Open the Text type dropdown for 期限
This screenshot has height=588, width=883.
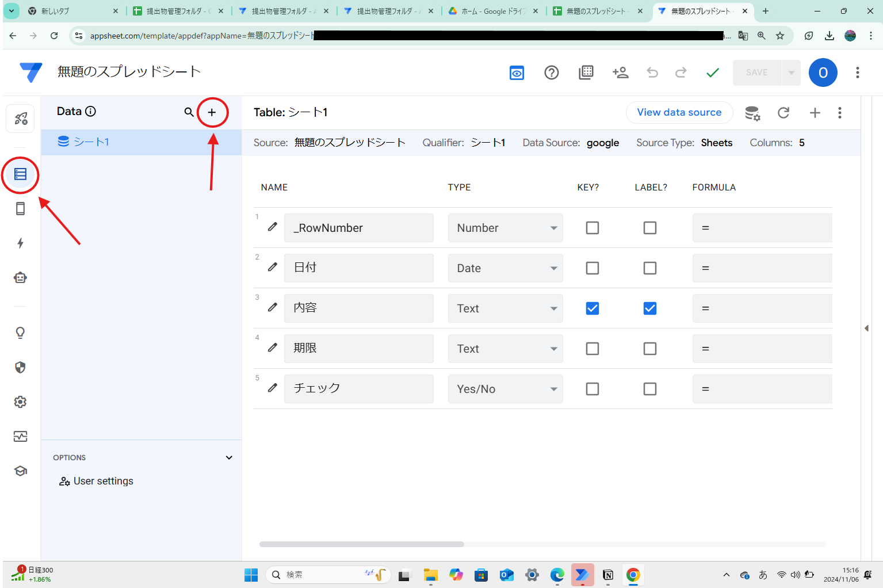(506, 349)
